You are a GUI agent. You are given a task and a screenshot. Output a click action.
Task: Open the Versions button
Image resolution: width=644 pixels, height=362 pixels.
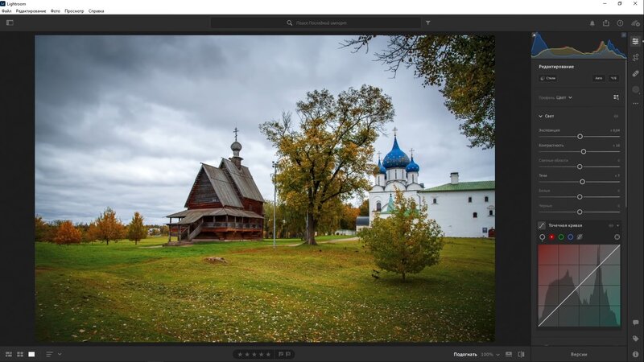[579, 354]
